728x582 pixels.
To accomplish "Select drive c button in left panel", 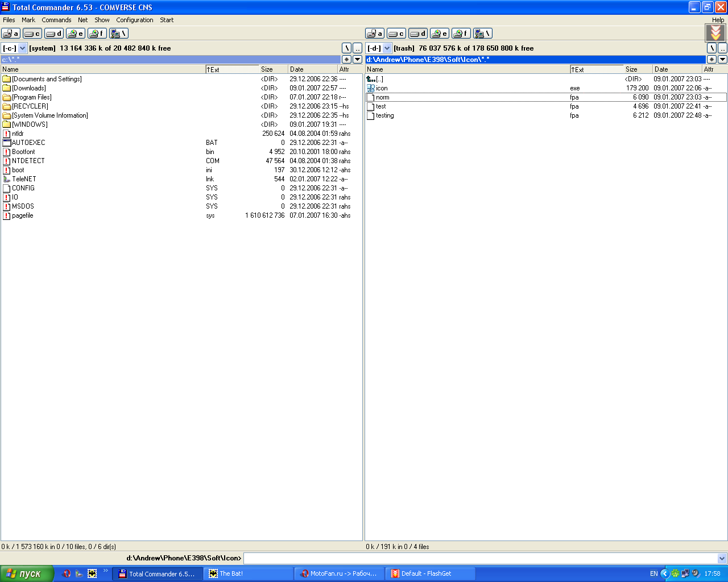I will click(x=32, y=34).
